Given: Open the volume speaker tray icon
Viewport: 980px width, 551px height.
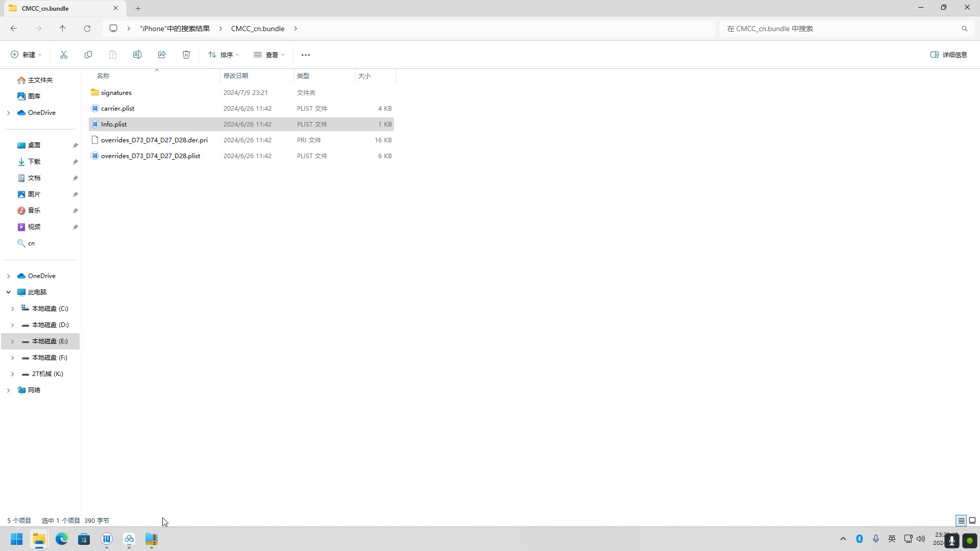Looking at the screenshot, I should click(x=921, y=539).
